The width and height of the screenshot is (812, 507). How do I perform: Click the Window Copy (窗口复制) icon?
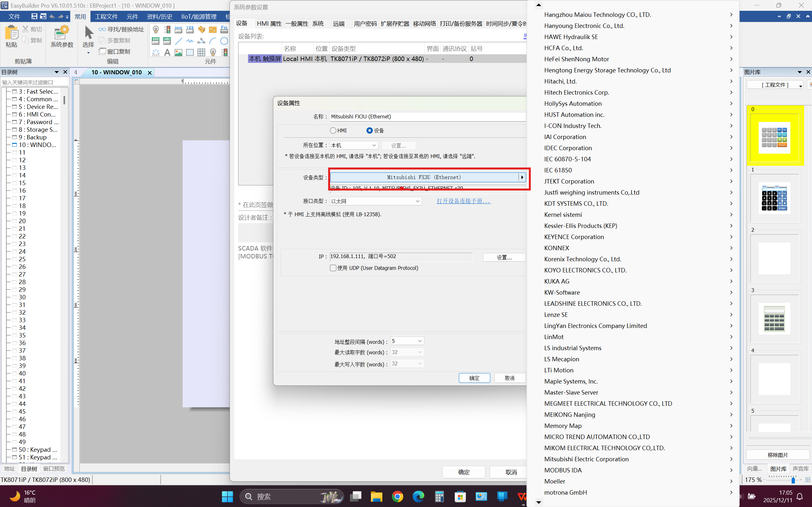pyautogui.click(x=102, y=51)
